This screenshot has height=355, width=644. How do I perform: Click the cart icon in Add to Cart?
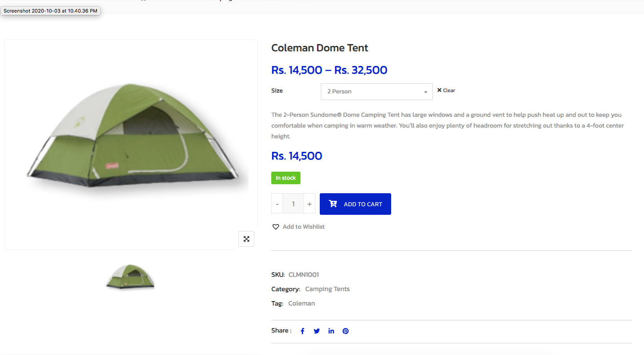click(333, 204)
